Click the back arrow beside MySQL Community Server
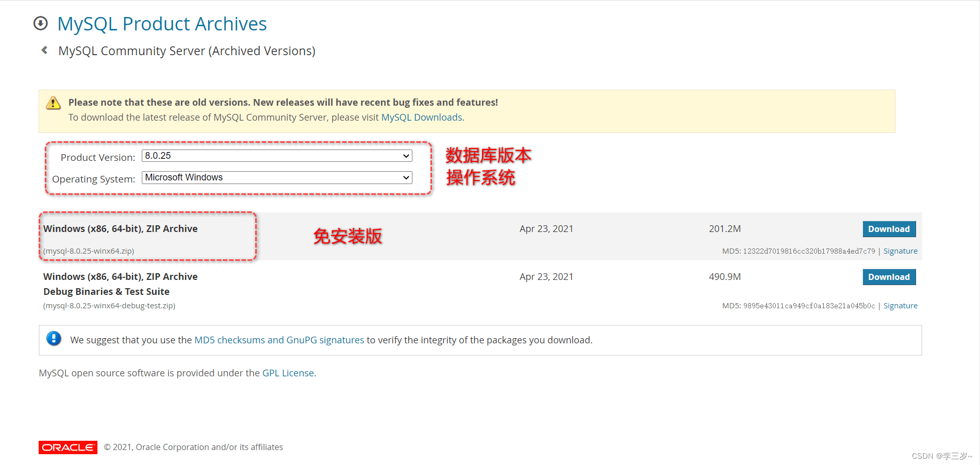Image resolution: width=980 pixels, height=465 pixels. click(x=44, y=50)
